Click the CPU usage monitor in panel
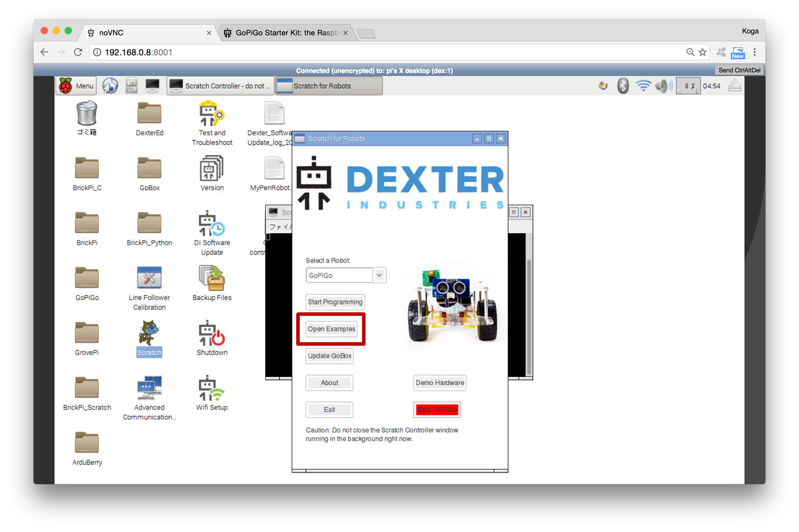Viewport: 799px width, 532px height. point(689,86)
